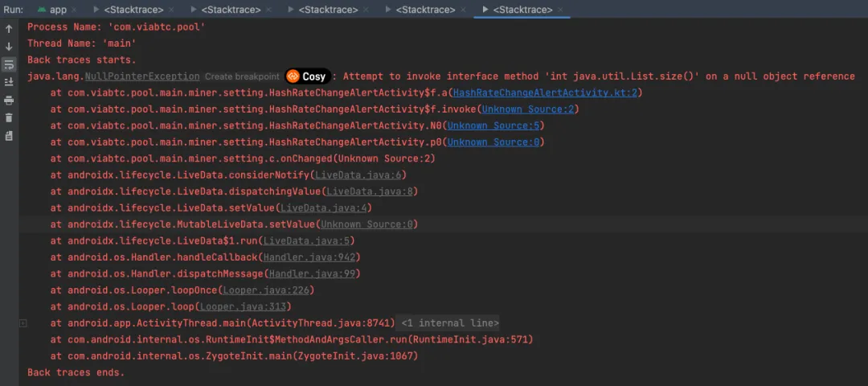Clear all console output with the trash icon
868x386 pixels.
point(9,118)
